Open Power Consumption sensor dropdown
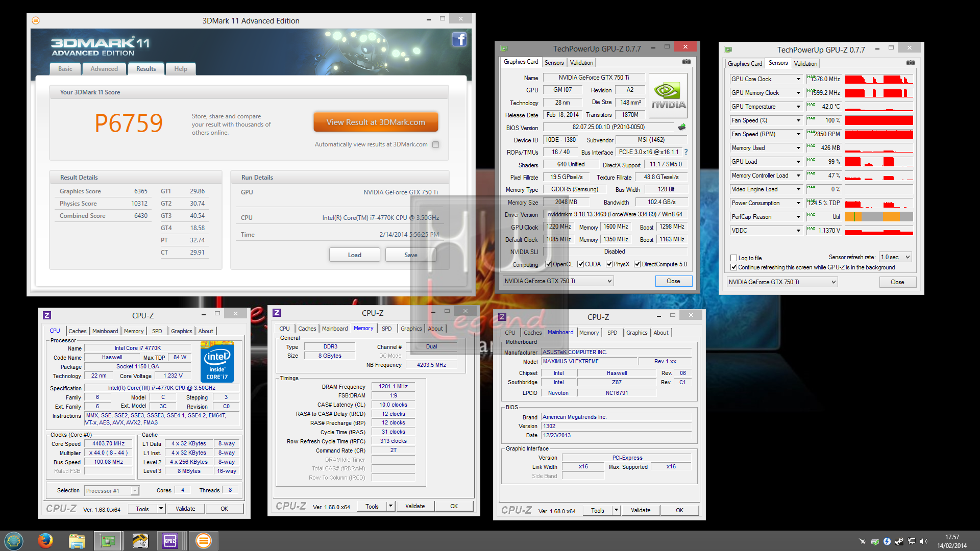This screenshot has height=551, width=980. [x=798, y=203]
